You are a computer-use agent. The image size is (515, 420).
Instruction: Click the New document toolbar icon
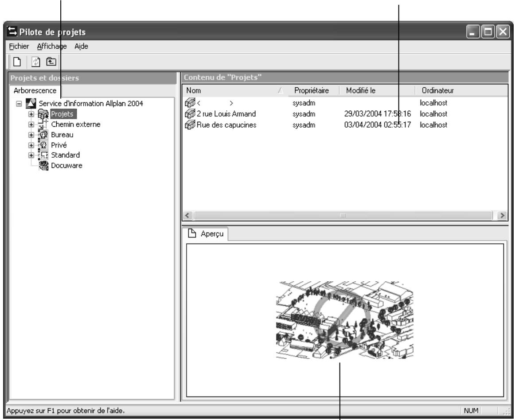[x=17, y=62]
